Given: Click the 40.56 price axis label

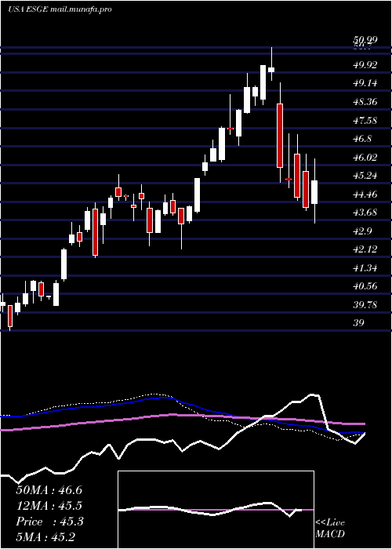Looking at the screenshot, I should pyautogui.click(x=365, y=286).
